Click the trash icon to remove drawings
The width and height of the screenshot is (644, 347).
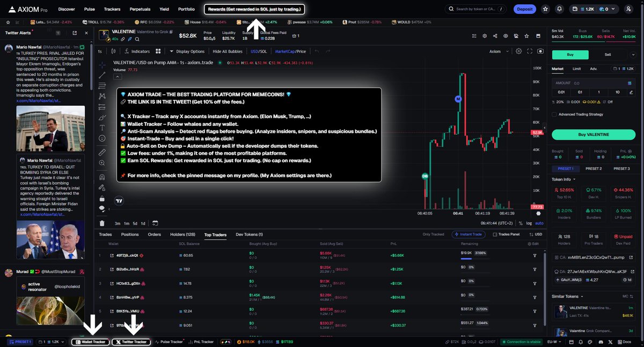102,223
